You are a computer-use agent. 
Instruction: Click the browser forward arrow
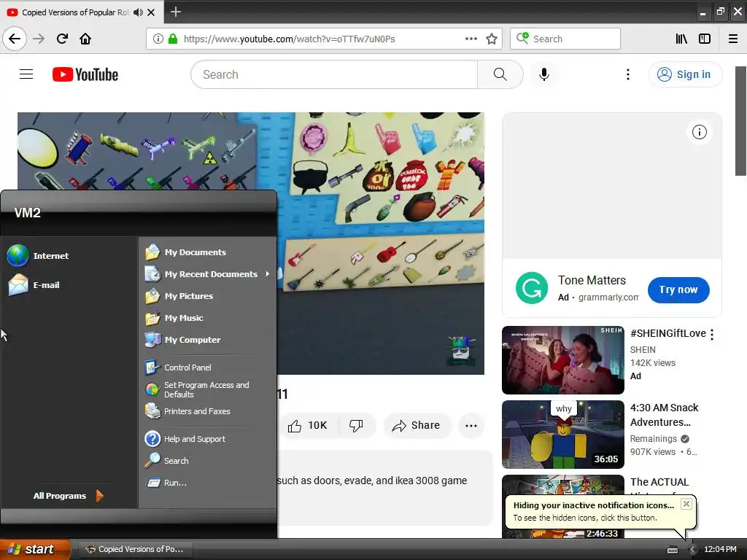[x=39, y=39]
